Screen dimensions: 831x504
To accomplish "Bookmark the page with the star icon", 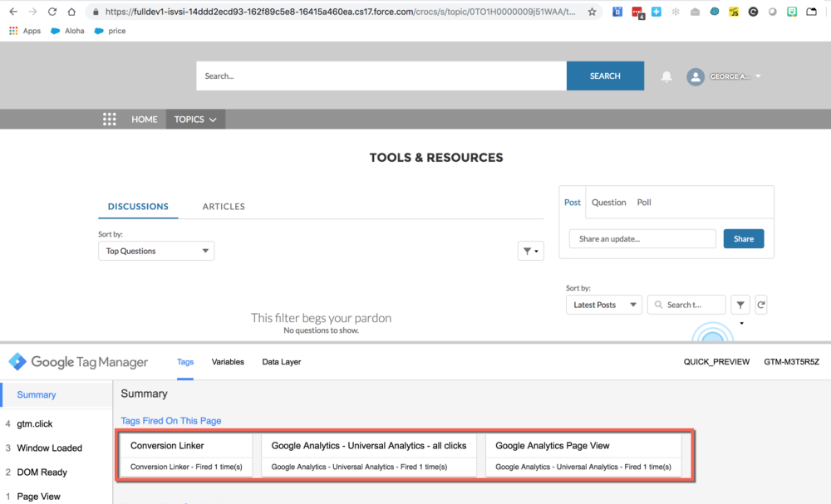I will click(592, 12).
